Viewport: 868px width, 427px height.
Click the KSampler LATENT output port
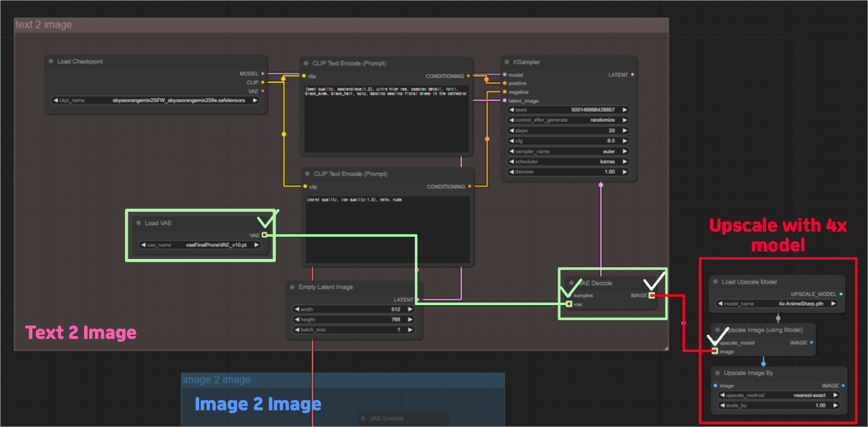pos(633,75)
